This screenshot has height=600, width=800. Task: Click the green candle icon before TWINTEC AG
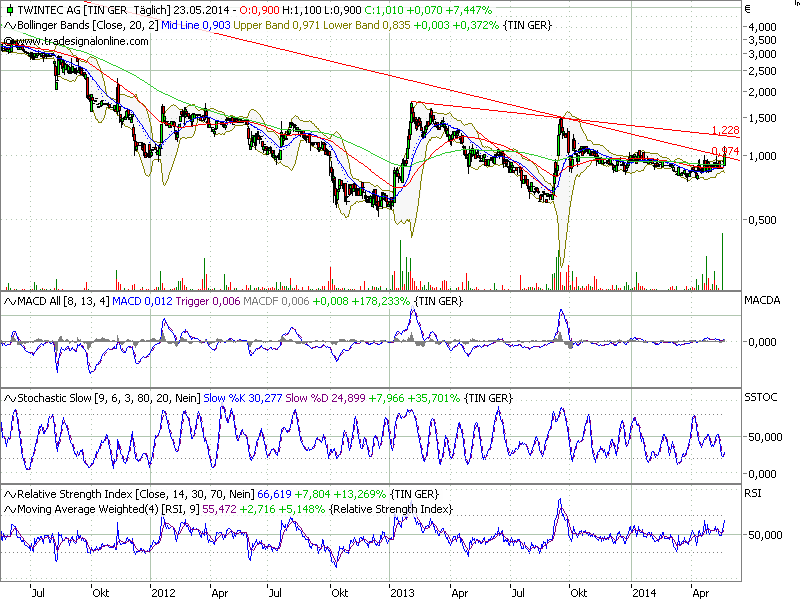coord(9,10)
